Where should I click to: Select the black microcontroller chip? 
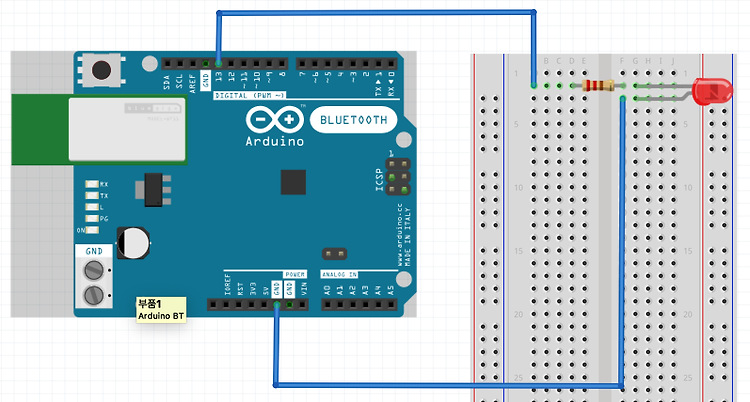pos(293,182)
